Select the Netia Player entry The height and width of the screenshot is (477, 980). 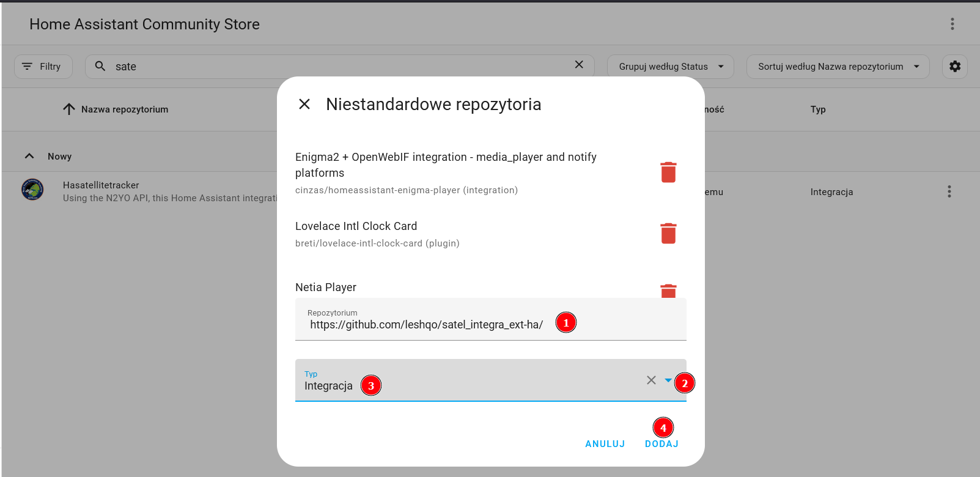coord(326,287)
